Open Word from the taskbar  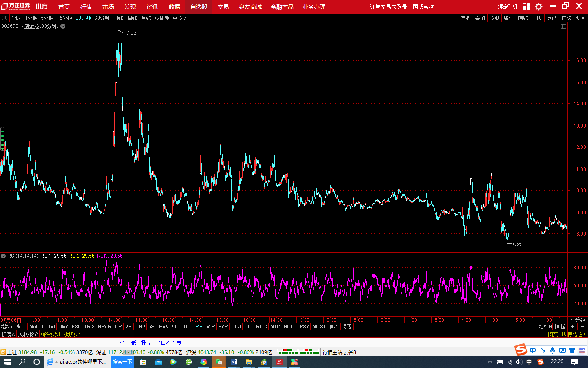point(234,362)
